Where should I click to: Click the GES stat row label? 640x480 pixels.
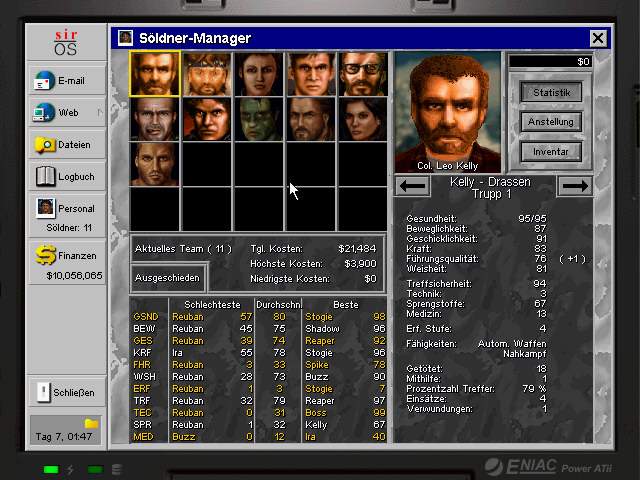point(143,341)
